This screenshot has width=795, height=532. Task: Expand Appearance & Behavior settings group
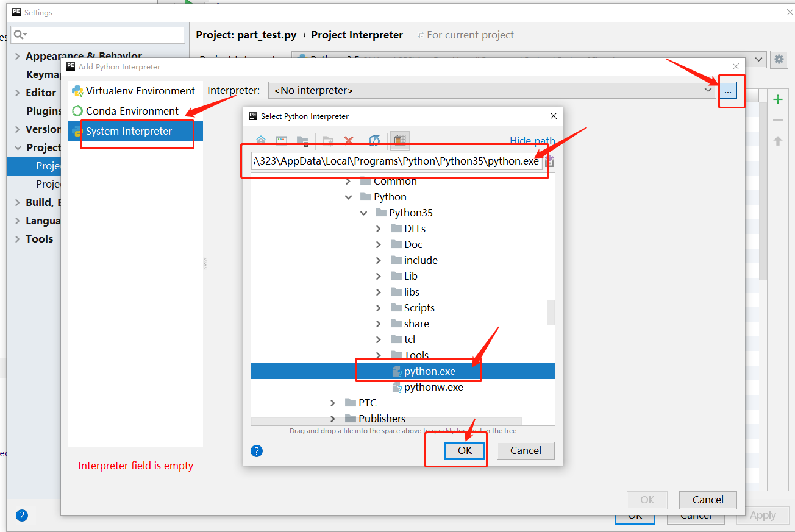pyautogui.click(x=17, y=56)
